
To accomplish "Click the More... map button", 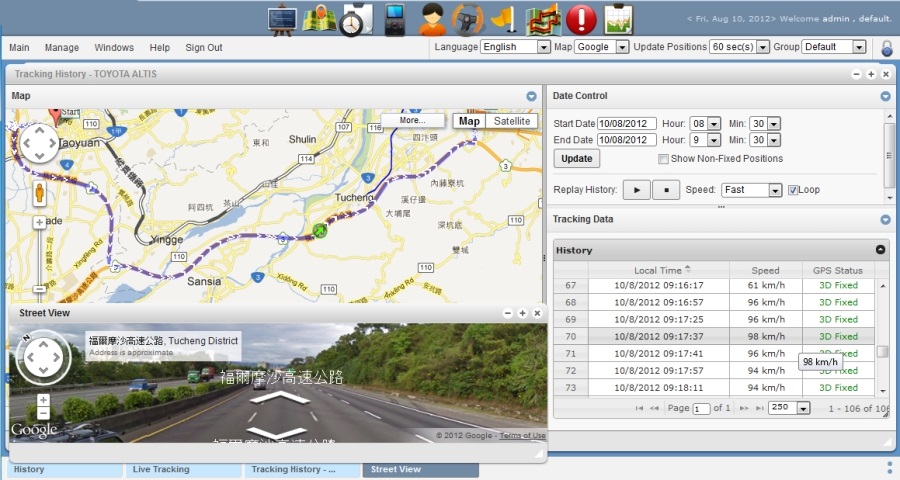I will point(412,121).
